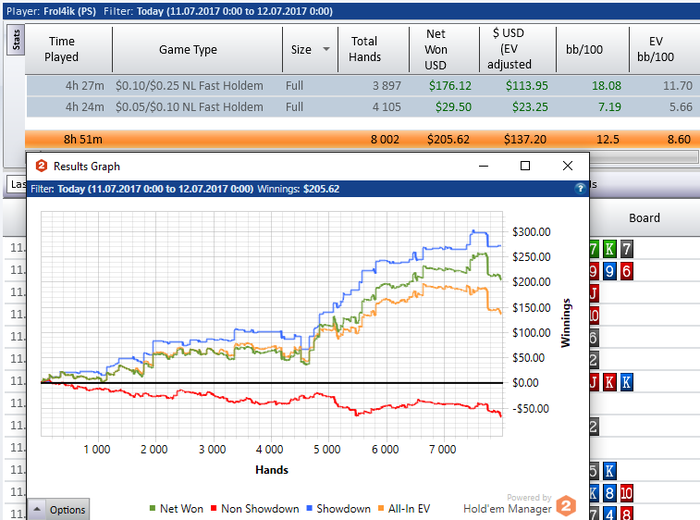The width and height of the screenshot is (700, 520).
Task: Click the blue K card beside the 5
Action: (609, 471)
